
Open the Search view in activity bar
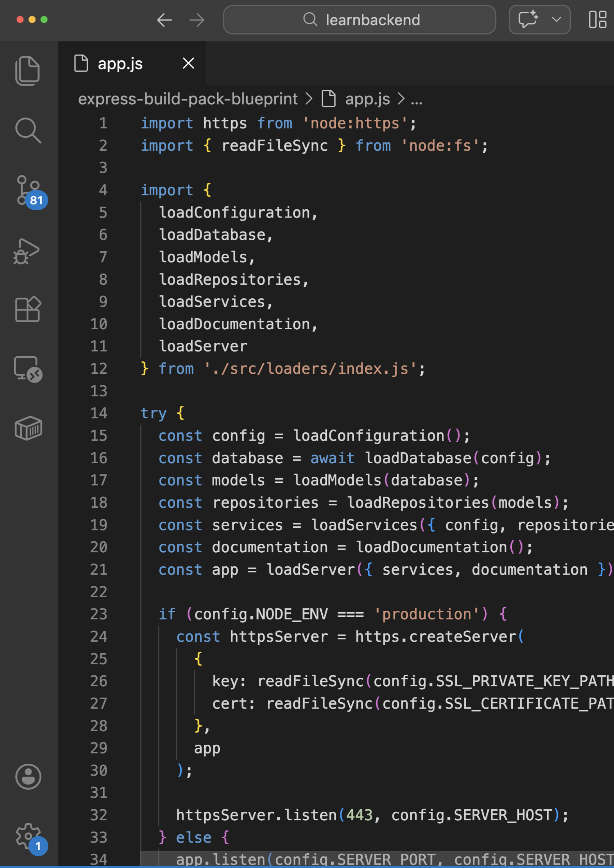click(x=28, y=131)
